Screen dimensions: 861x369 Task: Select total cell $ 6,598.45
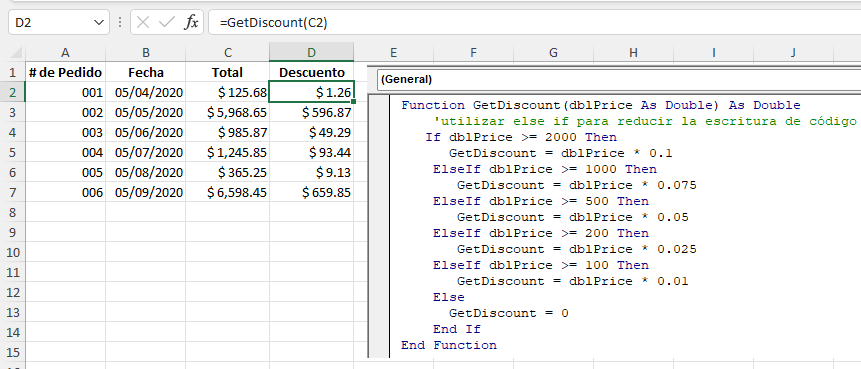point(228,192)
